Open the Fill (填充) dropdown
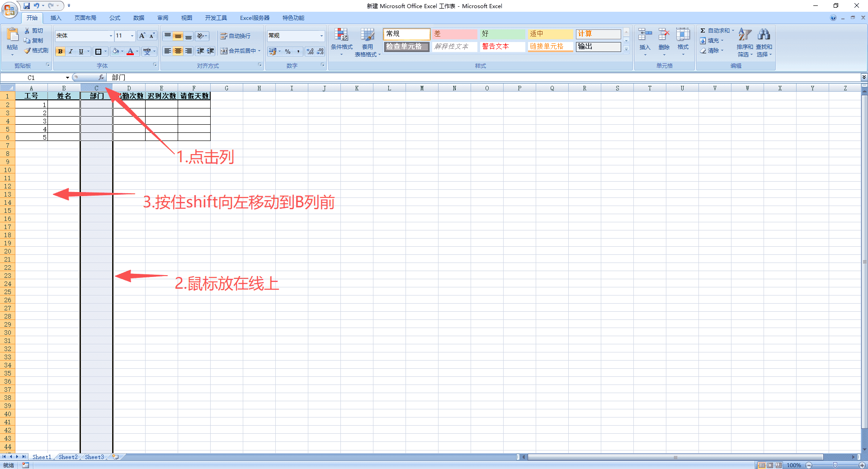The width and height of the screenshot is (868, 469). pos(712,41)
